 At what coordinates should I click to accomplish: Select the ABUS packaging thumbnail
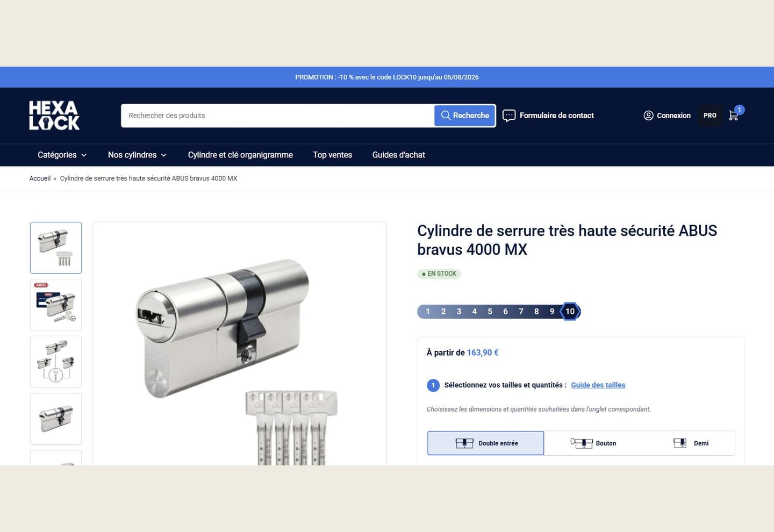(56, 305)
